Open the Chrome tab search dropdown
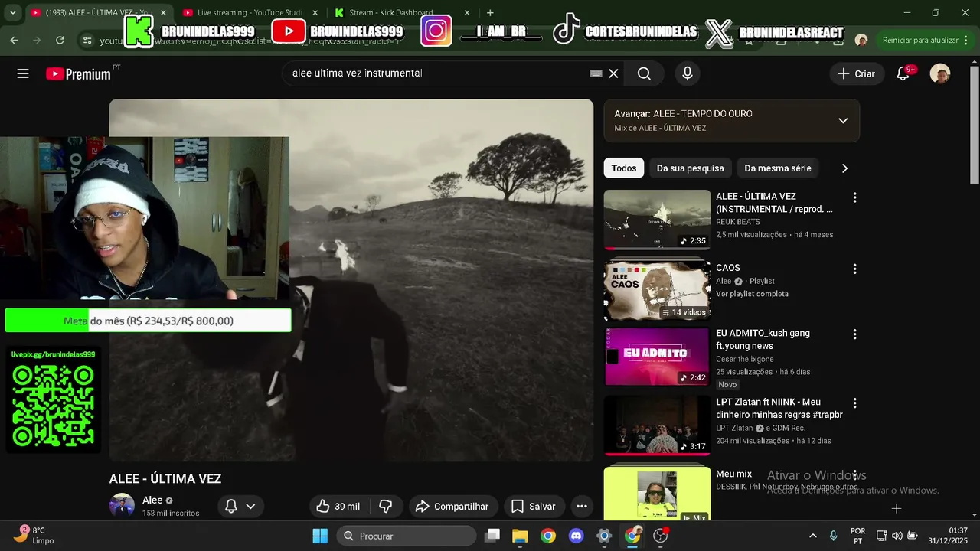 coord(12,12)
